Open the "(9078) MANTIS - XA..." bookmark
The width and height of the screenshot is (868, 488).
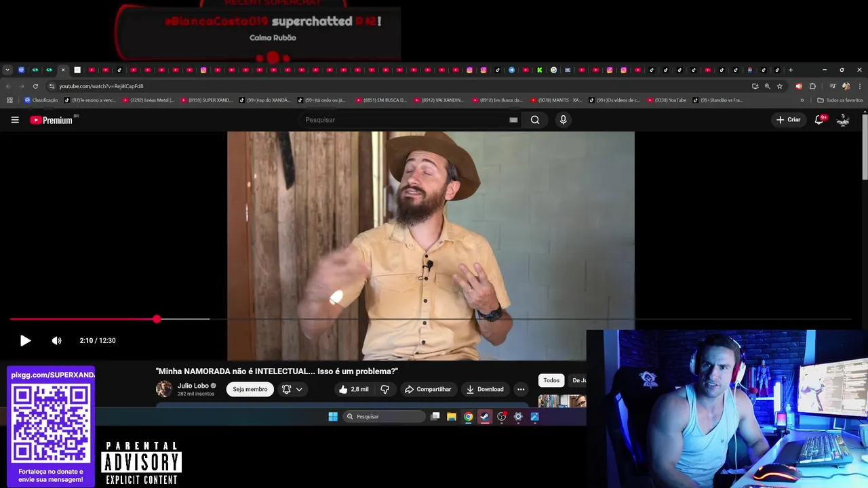(x=556, y=100)
